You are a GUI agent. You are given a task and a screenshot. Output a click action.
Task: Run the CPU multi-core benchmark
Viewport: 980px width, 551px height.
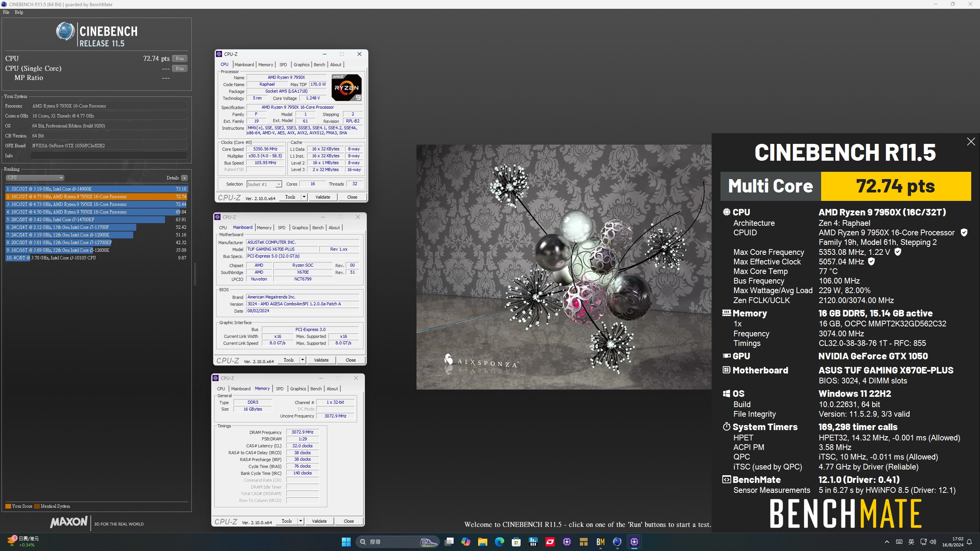pos(180,59)
